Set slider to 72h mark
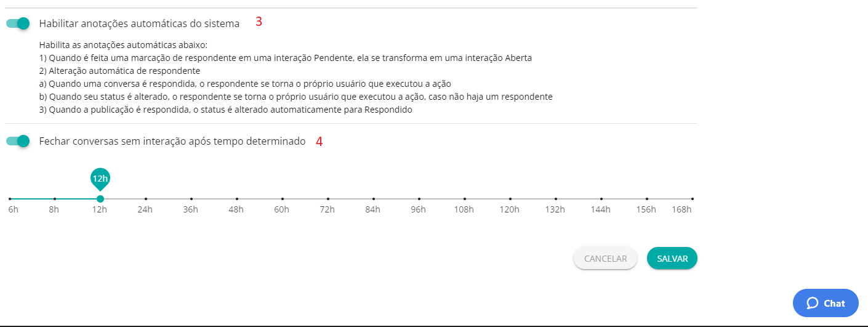The width and height of the screenshot is (868, 327). tap(328, 199)
